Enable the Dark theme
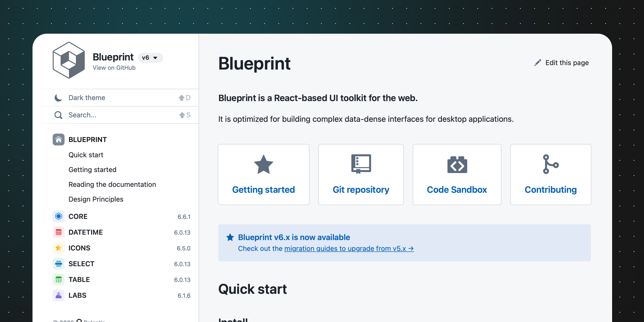 pos(86,97)
